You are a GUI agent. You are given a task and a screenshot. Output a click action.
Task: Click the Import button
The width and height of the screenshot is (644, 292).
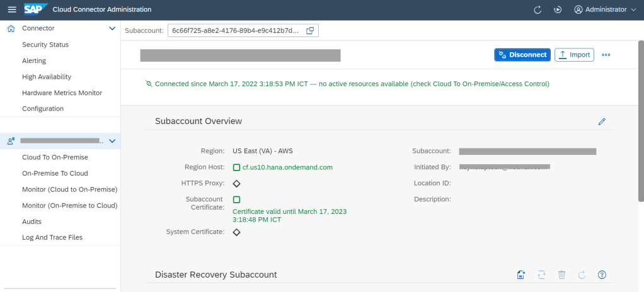pos(574,55)
